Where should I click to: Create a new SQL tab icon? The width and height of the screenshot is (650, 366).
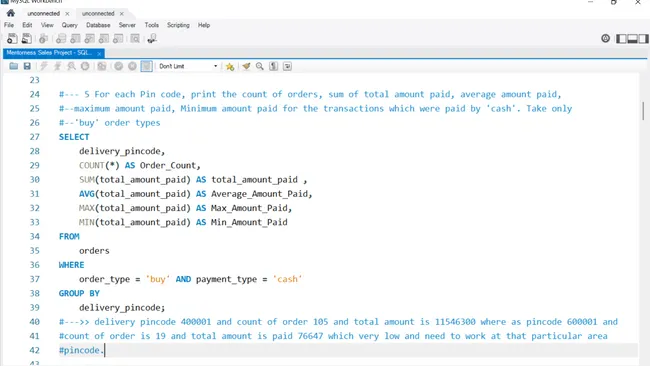[12, 39]
